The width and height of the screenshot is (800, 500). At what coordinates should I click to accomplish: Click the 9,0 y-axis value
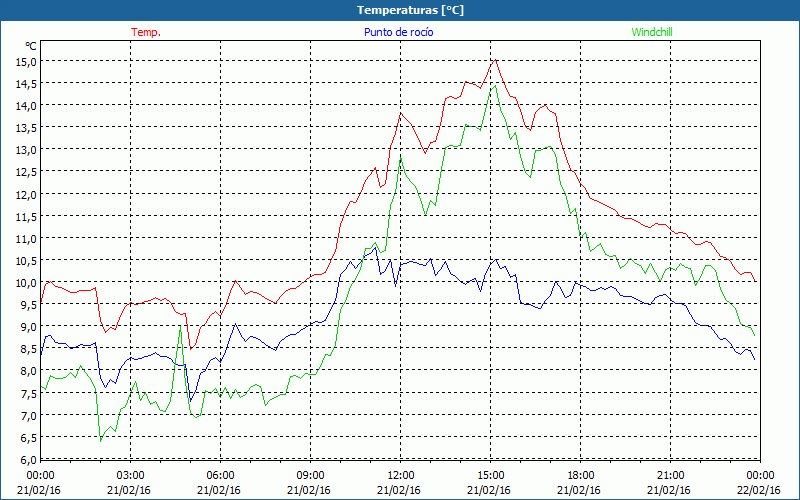pos(29,327)
